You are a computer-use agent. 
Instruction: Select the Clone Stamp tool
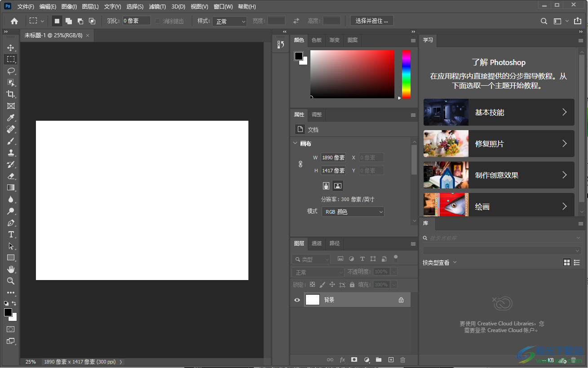pos(11,153)
